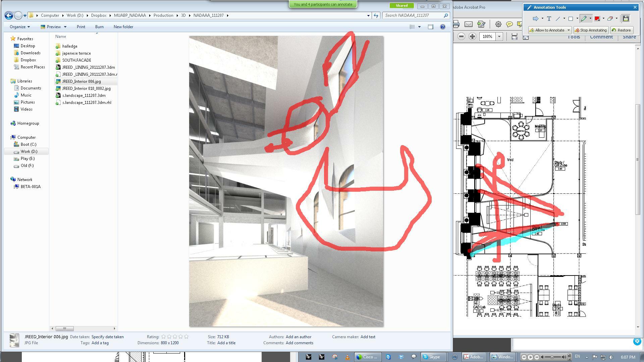Expand the Allow to Annotate dropdown
This screenshot has width=644, height=362.
coord(569,30)
